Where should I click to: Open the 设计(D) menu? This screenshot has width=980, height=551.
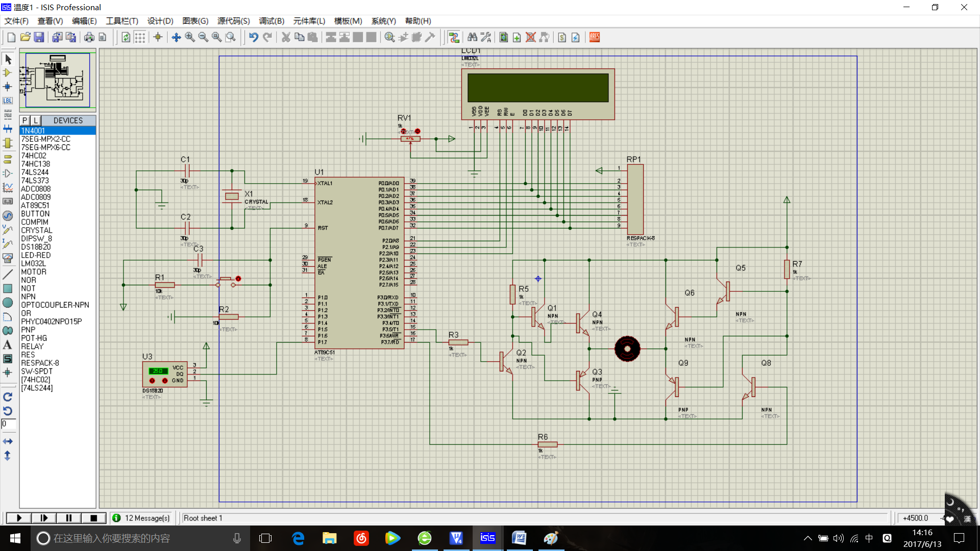[160, 21]
